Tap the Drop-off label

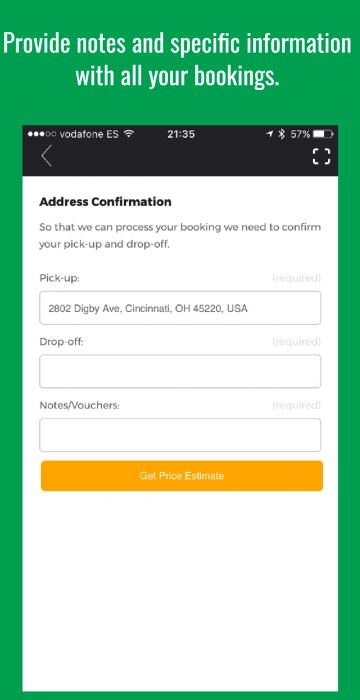pos(62,342)
